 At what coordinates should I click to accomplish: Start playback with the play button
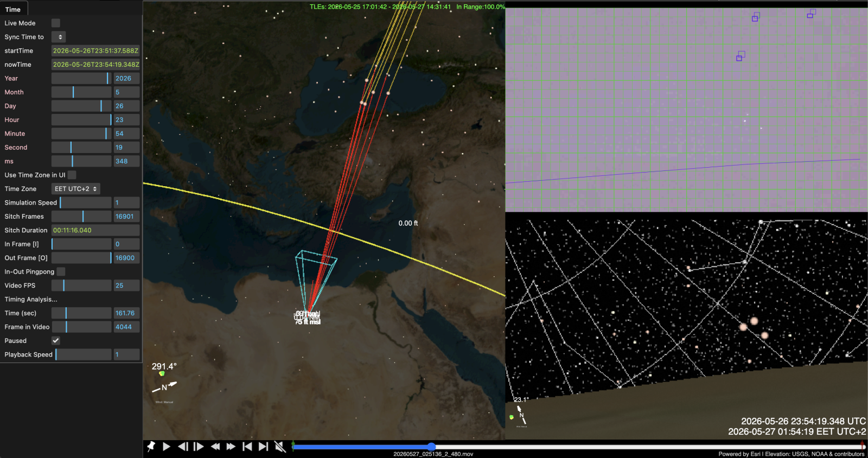pyautogui.click(x=167, y=446)
